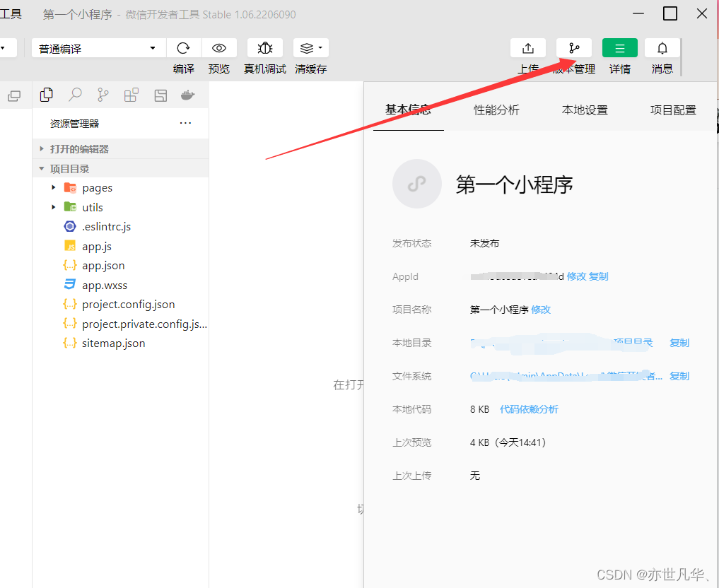Click the detached window icon at left
Screen dimensions: 719x588
click(x=14, y=96)
